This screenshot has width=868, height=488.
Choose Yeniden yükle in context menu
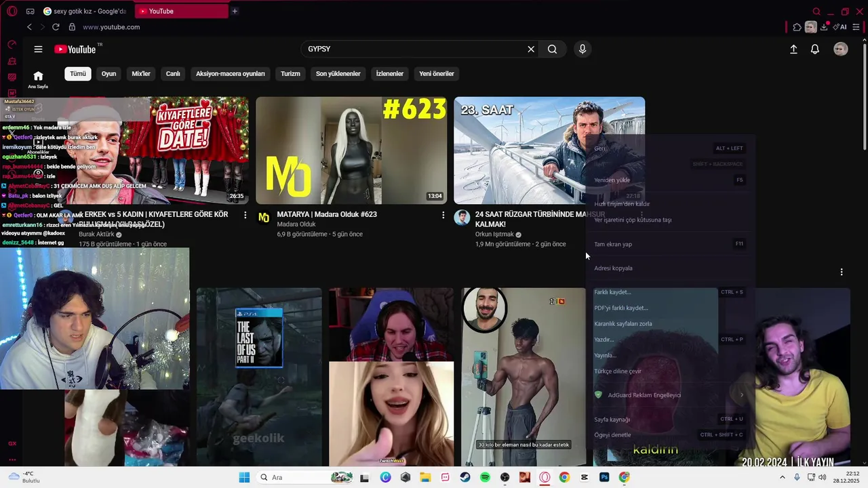coord(669,180)
